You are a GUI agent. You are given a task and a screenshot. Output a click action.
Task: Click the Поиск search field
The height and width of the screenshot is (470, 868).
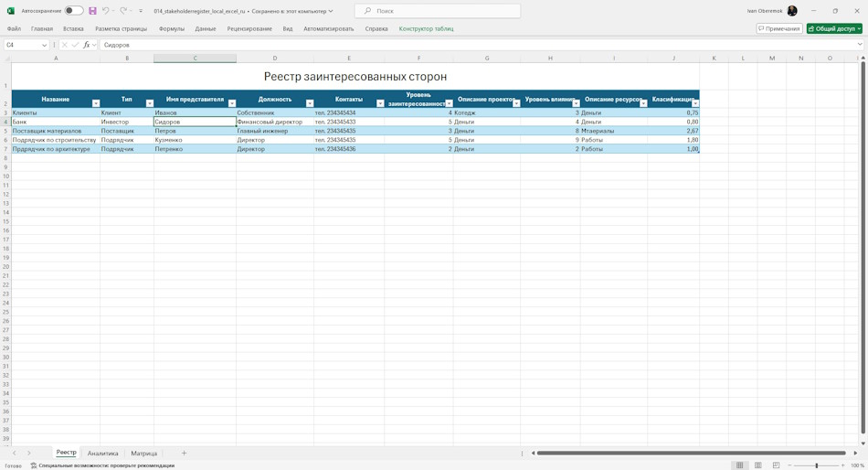pos(438,11)
